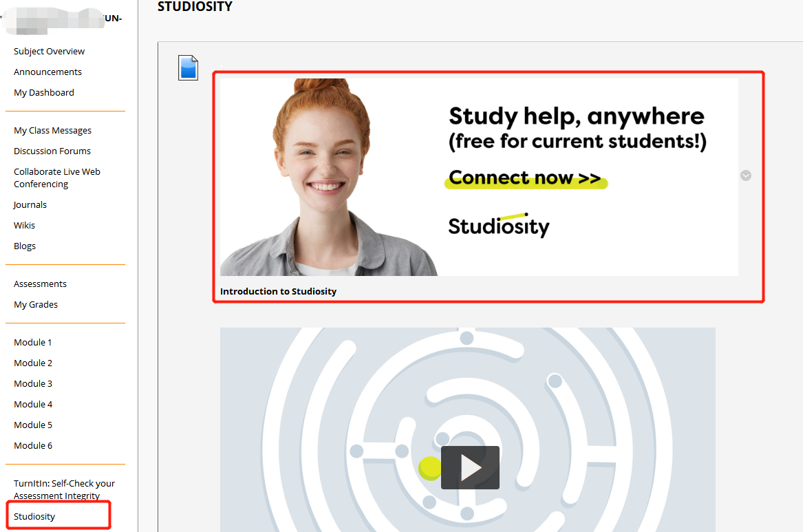Check My Grades
803x532 pixels.
tap(36, 305)
